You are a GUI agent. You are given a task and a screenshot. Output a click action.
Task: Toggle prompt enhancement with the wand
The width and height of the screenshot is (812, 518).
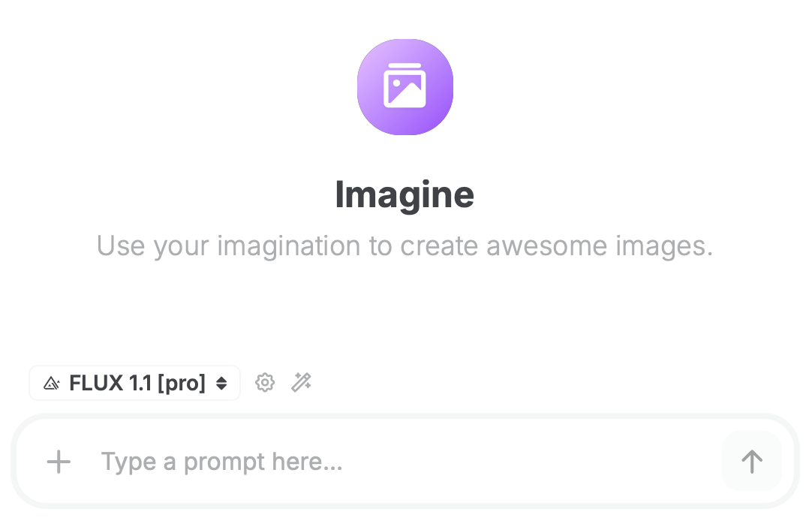click(301, 383)
